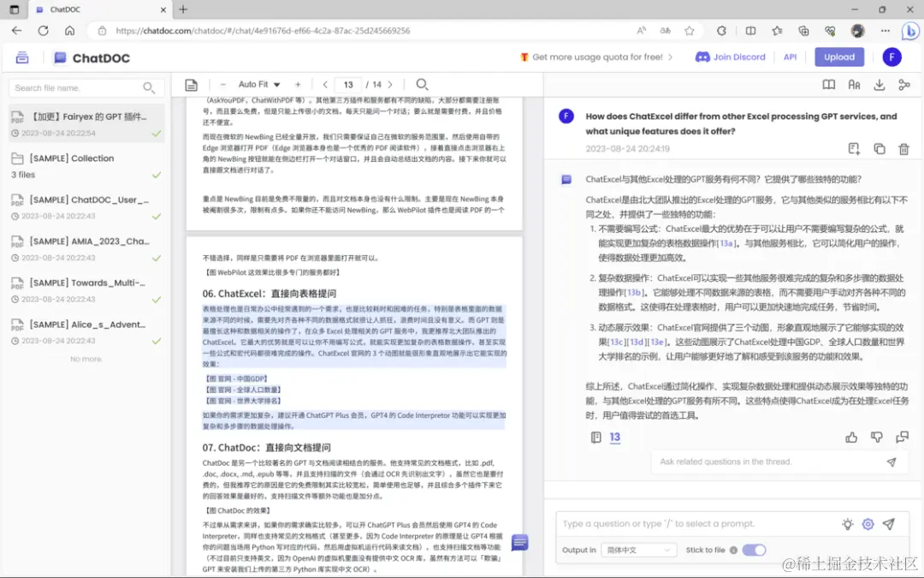The image size is (924, 578).
Task: Add question to notes icon
Action: coord(854,149)
